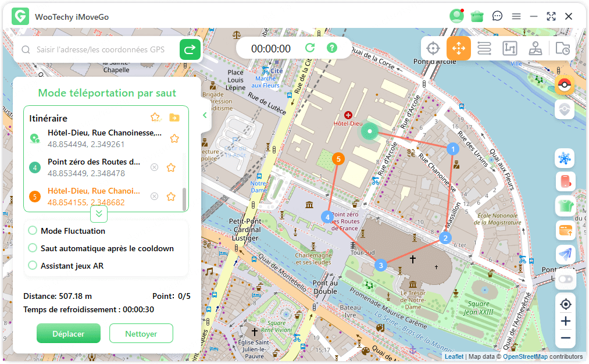Open the hamburger menu in title bar
This screenshot has height=364, width=589.
click(516, 16)
